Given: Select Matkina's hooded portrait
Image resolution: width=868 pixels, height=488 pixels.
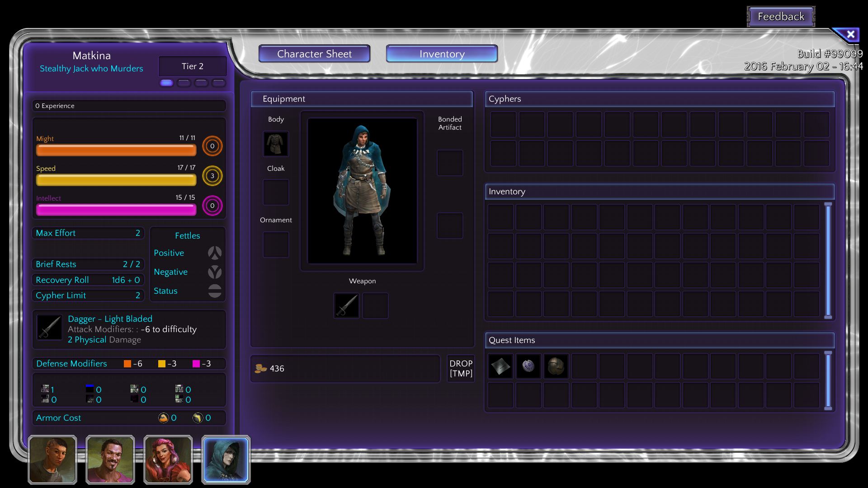Looking at the screenshot, I should tap(226, 460).
